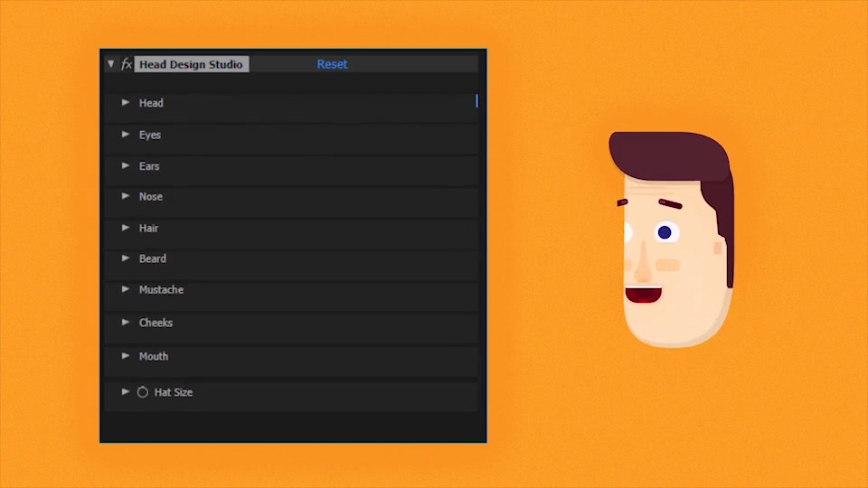Expand the Head group triangle

click(126, 102)
